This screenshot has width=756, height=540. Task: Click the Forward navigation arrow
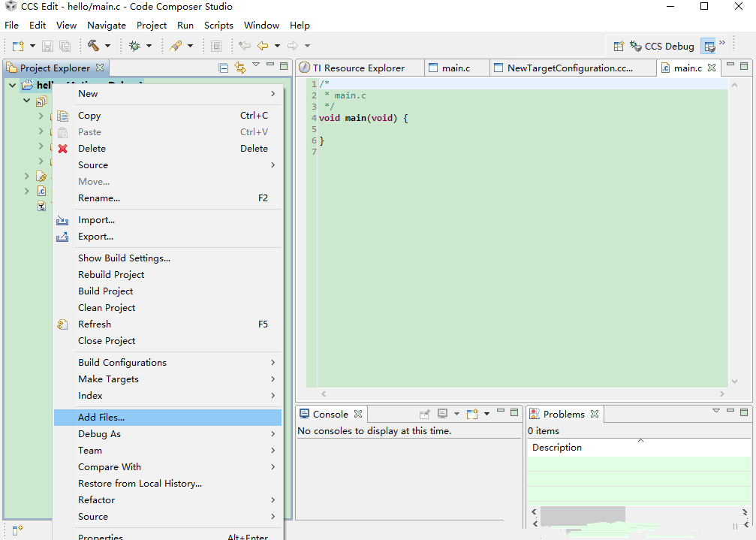(292, 46)
